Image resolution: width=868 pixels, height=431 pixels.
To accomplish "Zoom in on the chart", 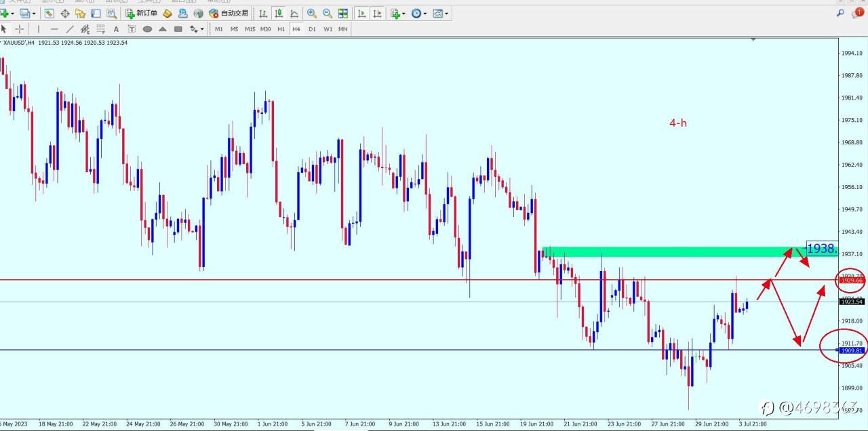I will [x=312, y=13].
